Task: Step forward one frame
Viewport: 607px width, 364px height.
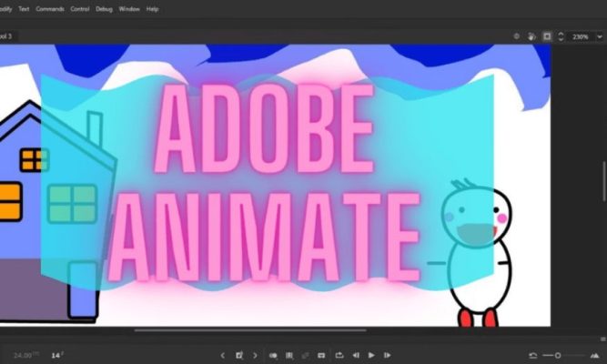Action: point(386,355)
